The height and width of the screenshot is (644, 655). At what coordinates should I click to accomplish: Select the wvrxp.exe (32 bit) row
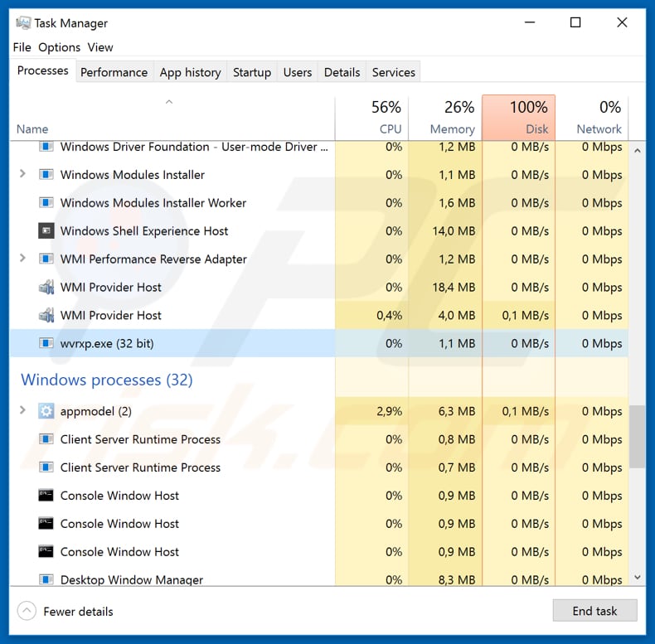coord(319,343)
